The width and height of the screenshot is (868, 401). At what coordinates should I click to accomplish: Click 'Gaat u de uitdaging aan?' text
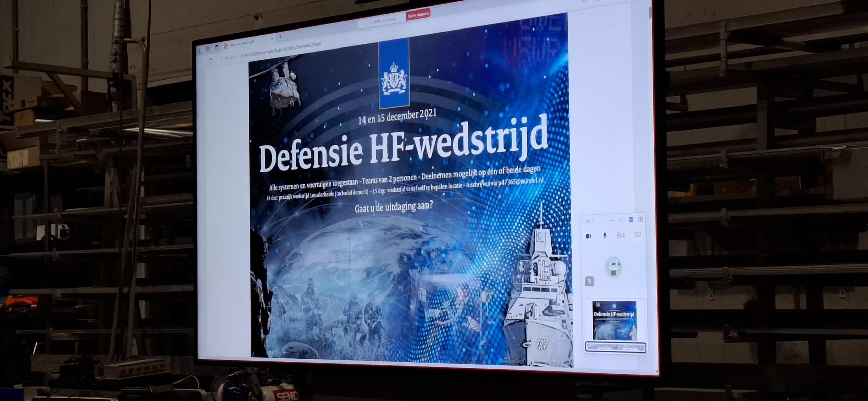pyautogui.click(x=394, y=207)
